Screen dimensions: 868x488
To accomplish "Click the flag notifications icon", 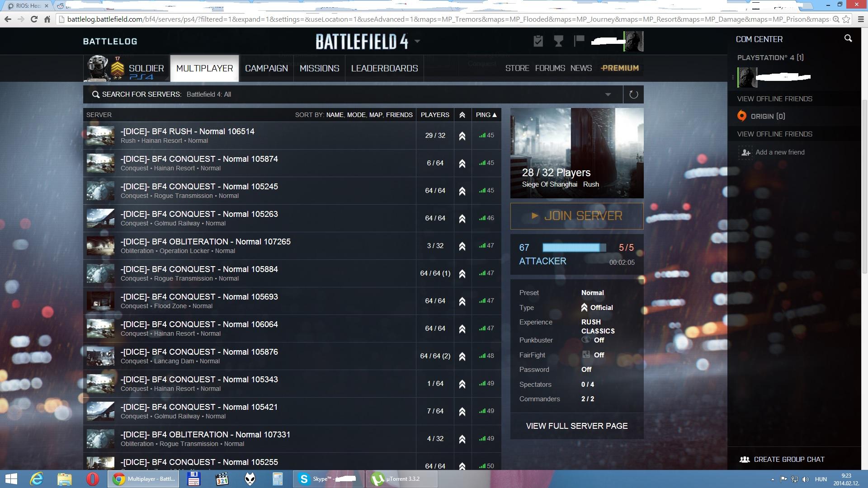I will (579, 41).
